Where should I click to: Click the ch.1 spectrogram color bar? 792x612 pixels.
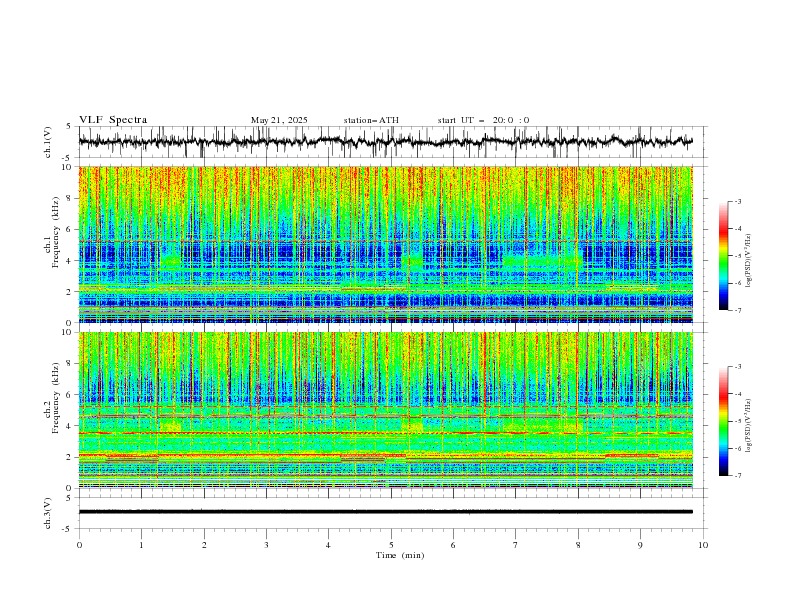coord(723,256)
